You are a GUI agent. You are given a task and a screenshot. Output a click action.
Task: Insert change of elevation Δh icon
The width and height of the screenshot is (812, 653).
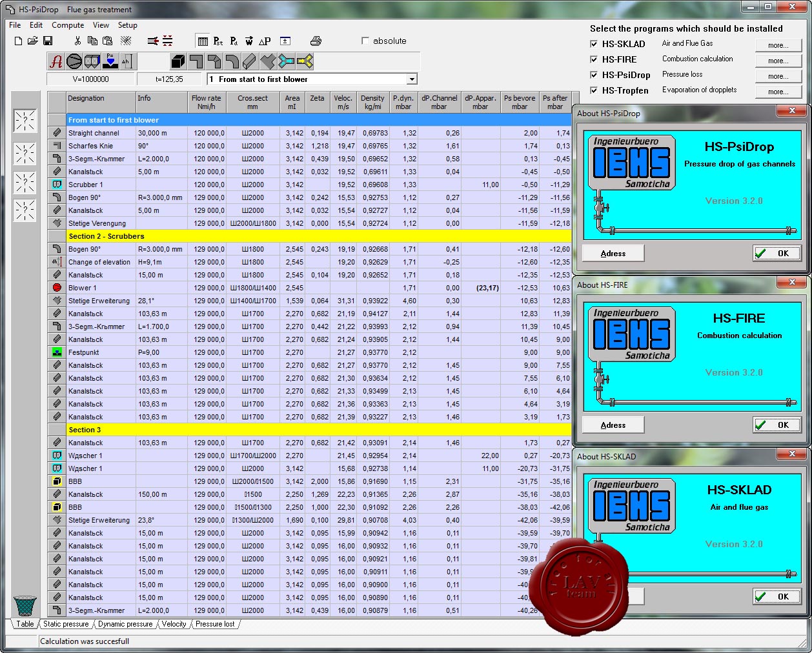[x=127, y=61]
